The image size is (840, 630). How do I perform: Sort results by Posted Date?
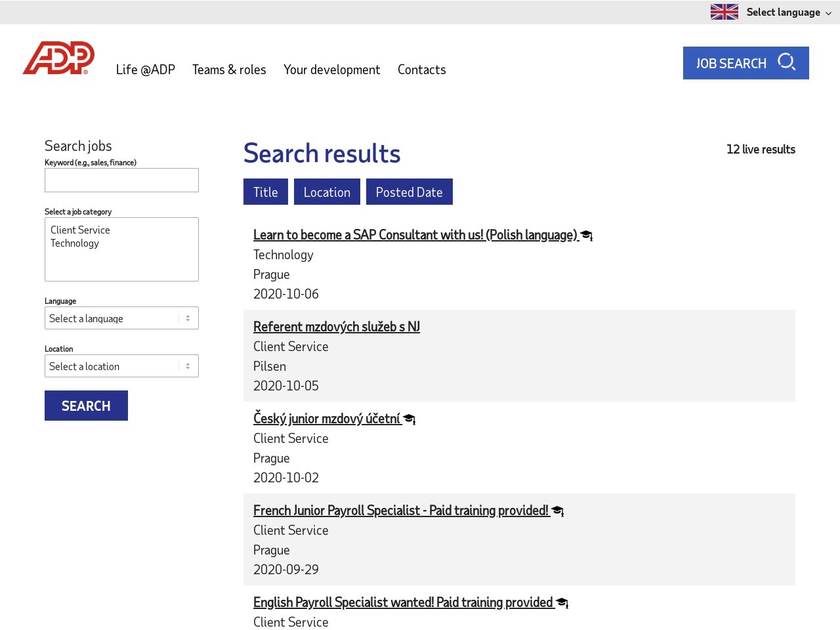pos(409,192)
